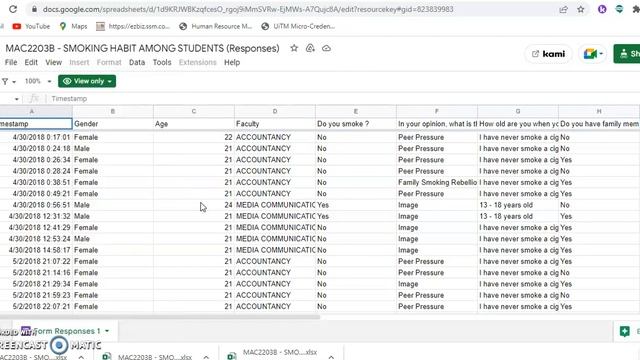
Task: Star the spreadsheet document
Action: [x=294, y=48]
